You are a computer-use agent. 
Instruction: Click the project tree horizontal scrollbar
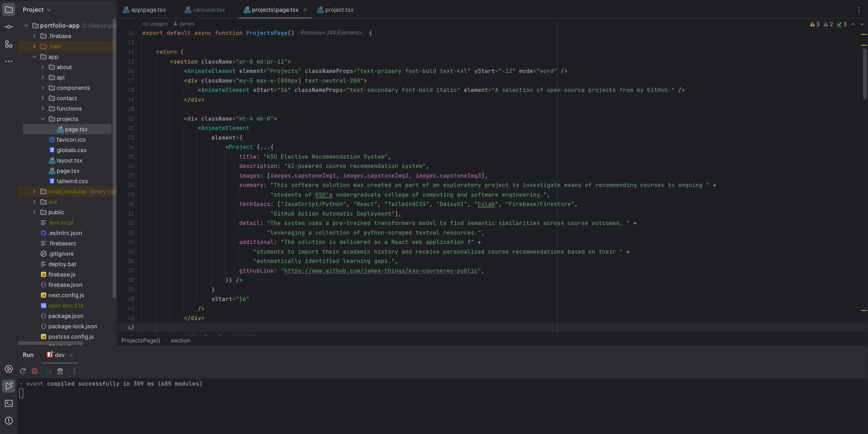click(x=50, y=343)
